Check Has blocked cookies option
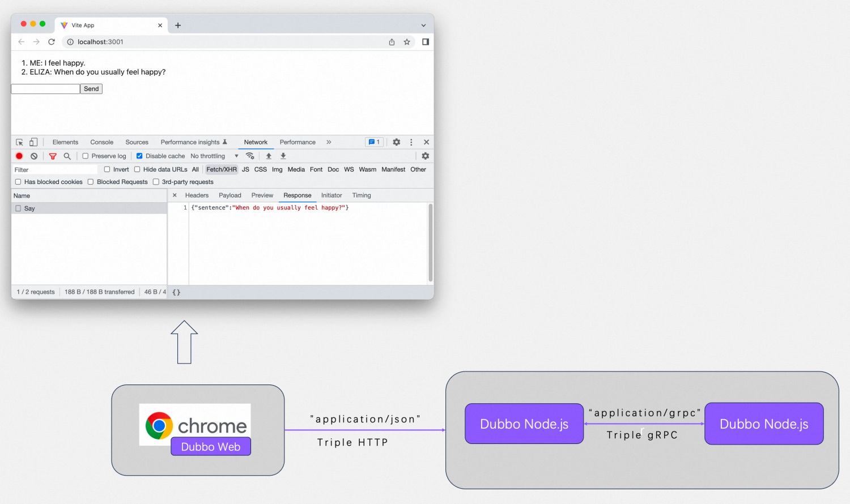 coord(18,182)
